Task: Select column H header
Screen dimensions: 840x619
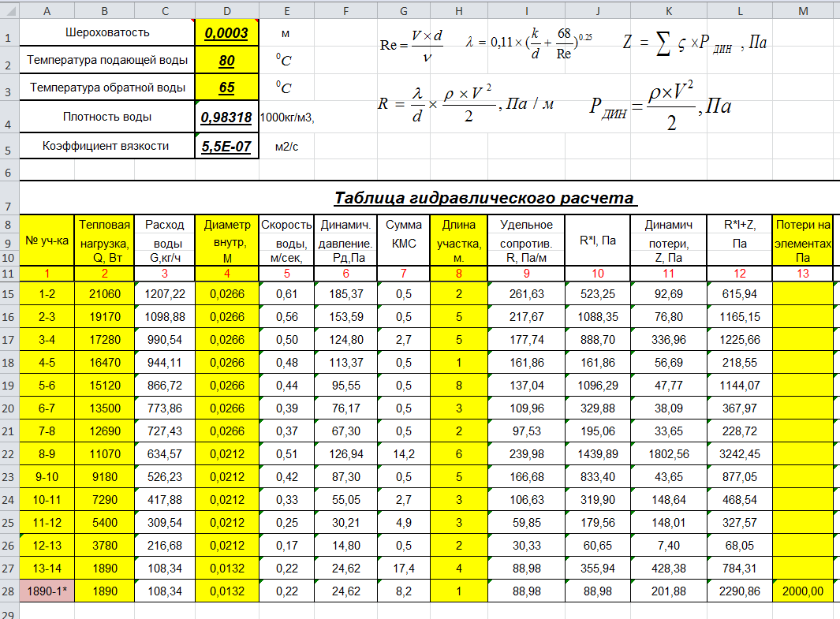Action: tap(458, 11)
